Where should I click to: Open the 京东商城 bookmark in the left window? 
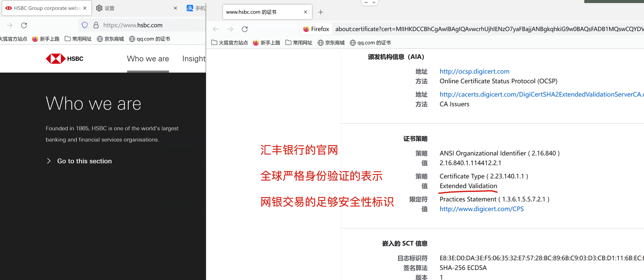tap(110, 39)
